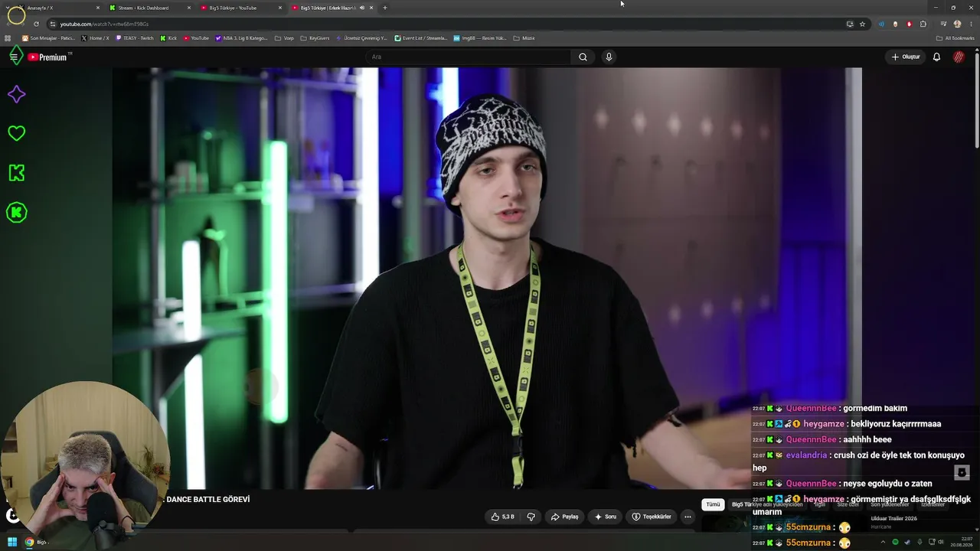The width and height of the screenshot is (980, 551).
Task: Dislike the video with thumbs down
Action: 531,517
